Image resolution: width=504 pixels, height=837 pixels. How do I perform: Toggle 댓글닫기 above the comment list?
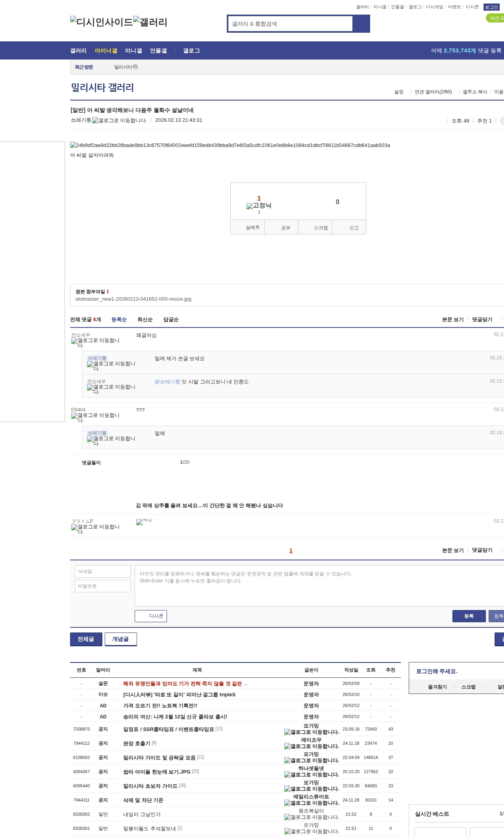(x=482, y=320)
